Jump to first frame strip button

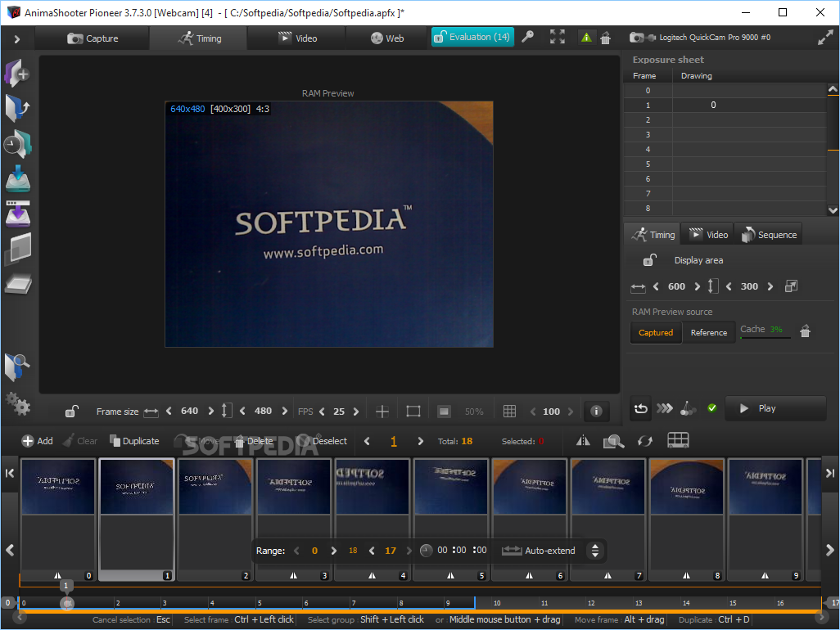[10, 473]
